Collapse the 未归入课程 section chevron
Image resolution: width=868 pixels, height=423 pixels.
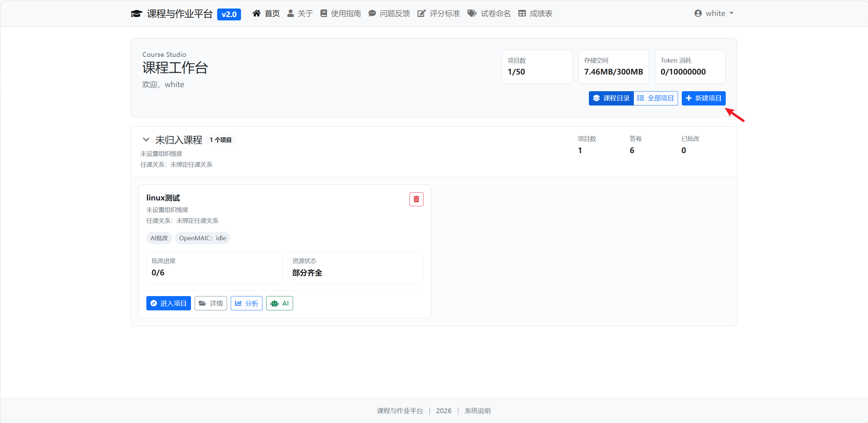pyautogui.click(x=146, y=140)
